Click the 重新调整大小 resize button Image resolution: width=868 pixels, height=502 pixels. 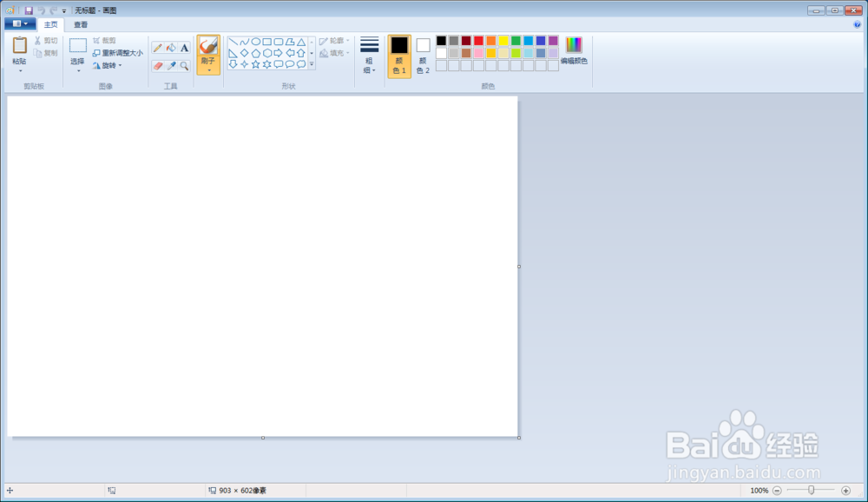(117, 53)
